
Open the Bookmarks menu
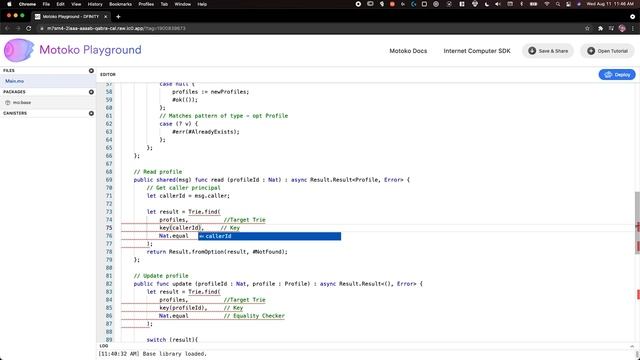(120, 4)
